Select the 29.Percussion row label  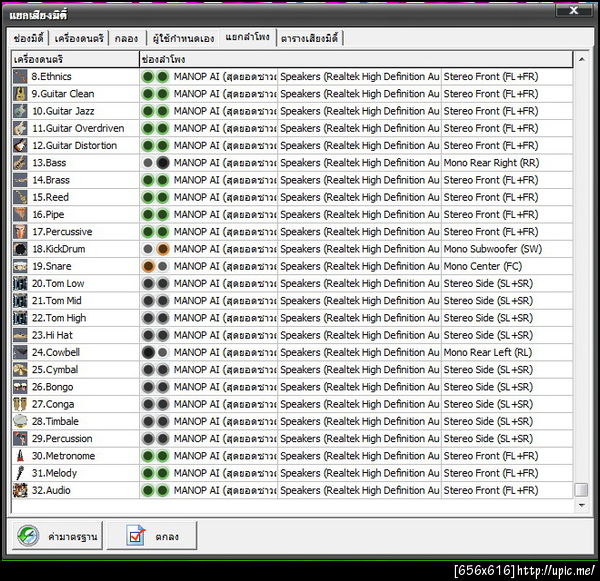[x=62, y=439]
